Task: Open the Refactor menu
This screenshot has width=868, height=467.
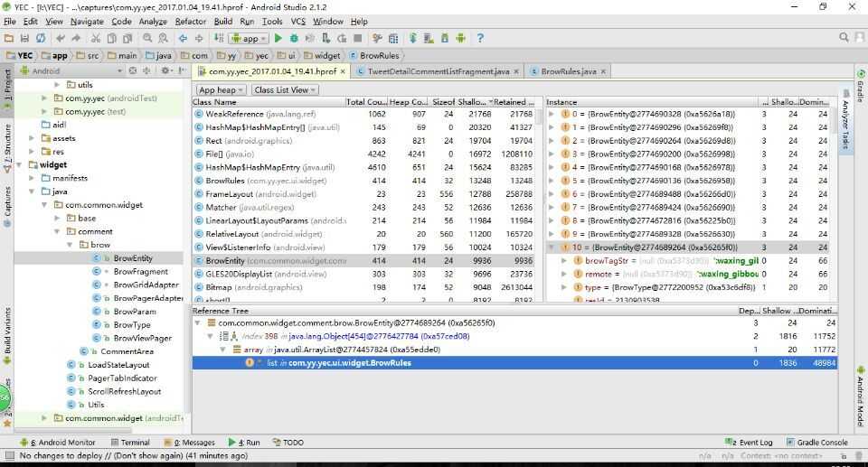Action: click(191, 22)
